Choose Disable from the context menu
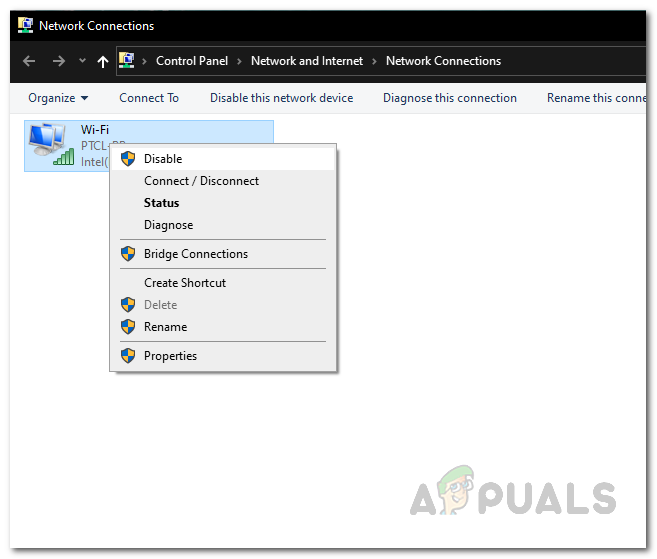 223,159
